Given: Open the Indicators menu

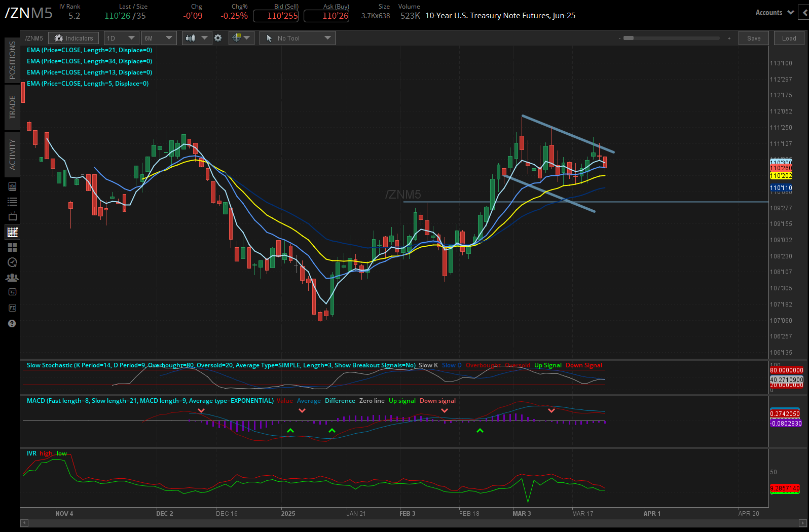Looking at the screenshot, I should point(74,38).
